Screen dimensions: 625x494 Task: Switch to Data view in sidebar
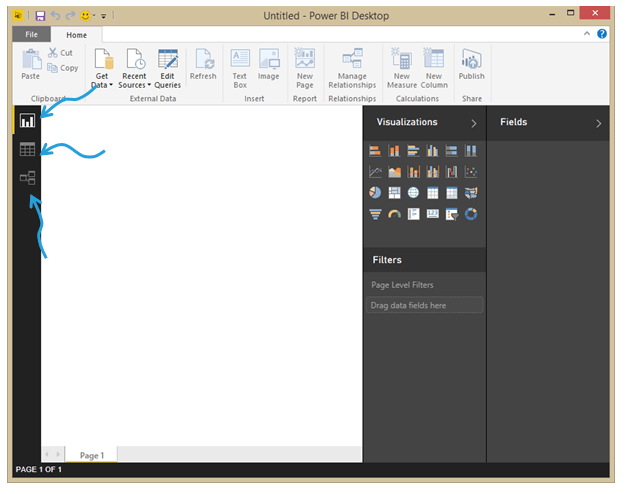pyautogui.click(x=27, y=150)
